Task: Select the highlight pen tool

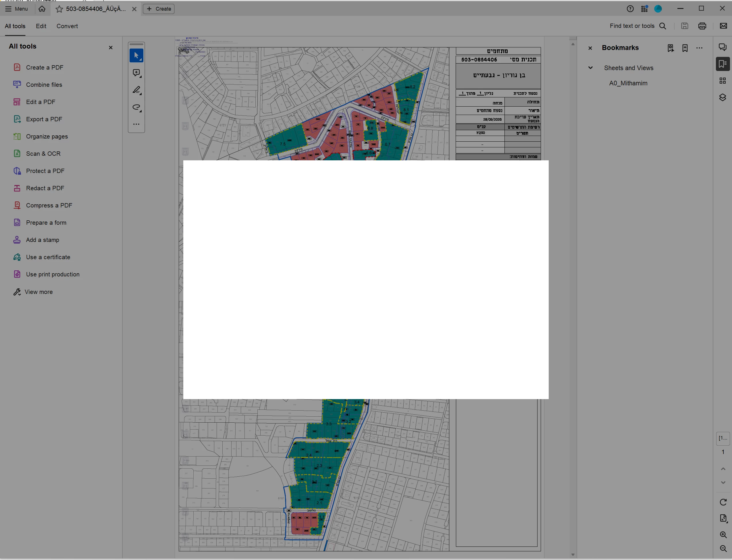Action: [136, 90]
